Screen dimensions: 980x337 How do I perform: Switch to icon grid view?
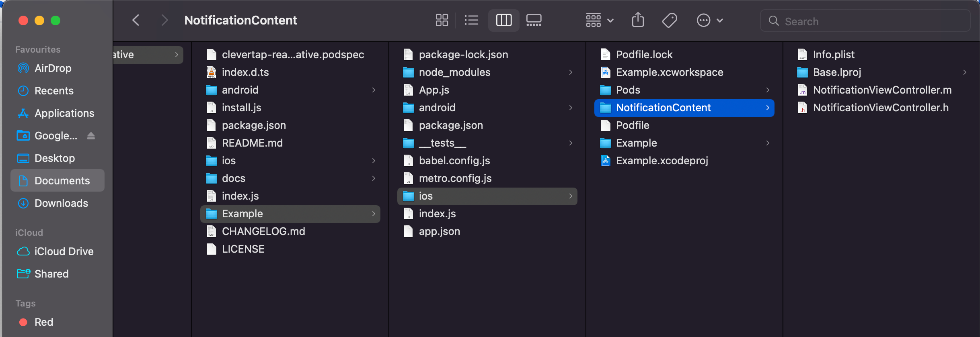coord(442,20)
